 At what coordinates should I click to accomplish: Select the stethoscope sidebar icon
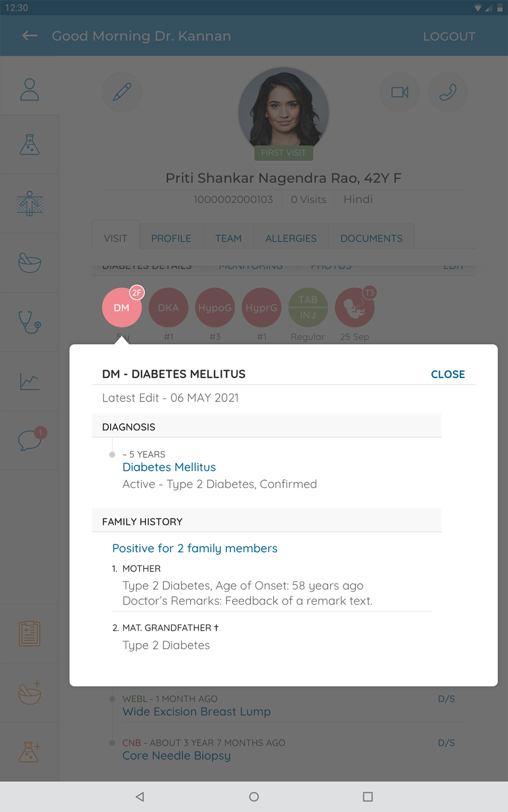29,322
